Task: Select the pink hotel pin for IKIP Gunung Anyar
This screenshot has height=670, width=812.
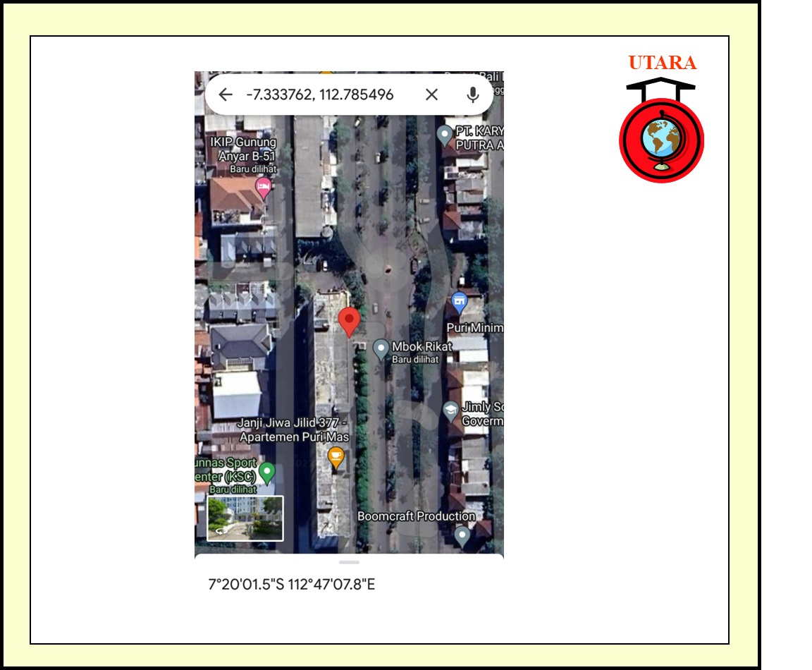Action: (x=264, y=188)
